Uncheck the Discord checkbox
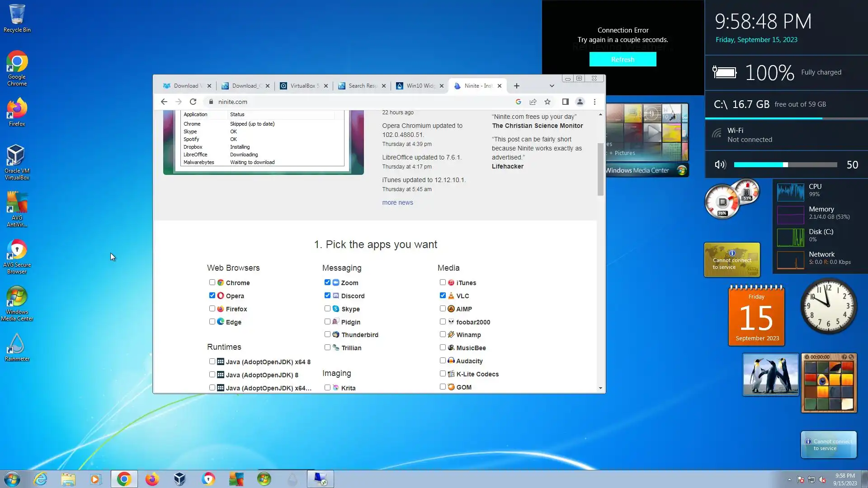 (x=327, y=296)
